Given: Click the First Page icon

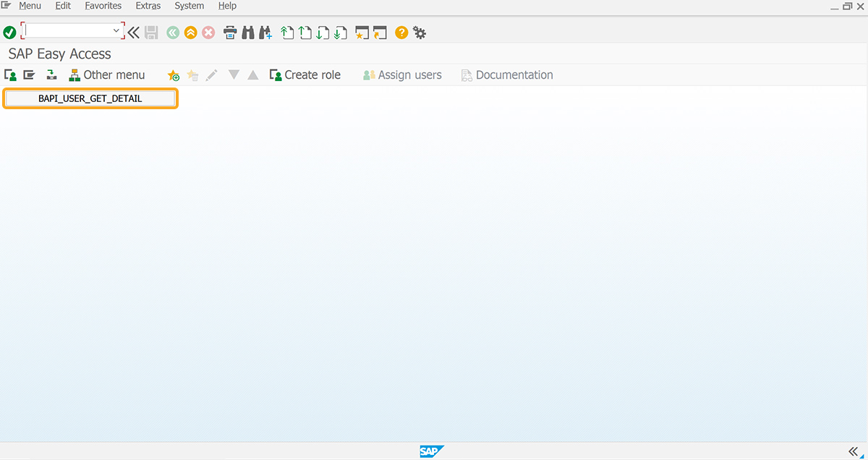Looking at the screenshot, I should coord(287,33).
